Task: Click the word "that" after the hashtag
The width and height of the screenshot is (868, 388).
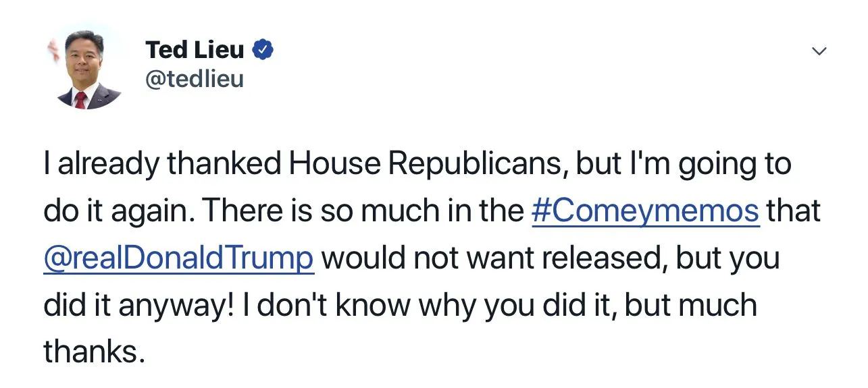Action: [x=794, y=211]
